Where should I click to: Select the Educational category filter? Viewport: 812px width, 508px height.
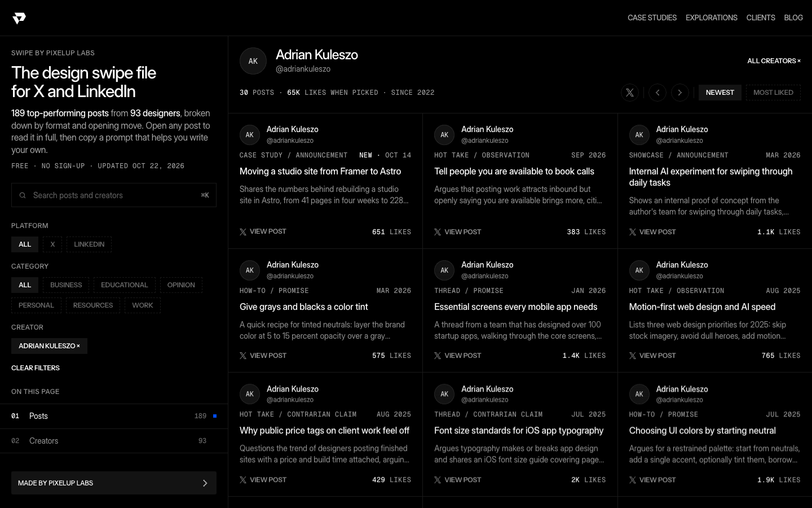pyautogui.click(x=125, y=285)
